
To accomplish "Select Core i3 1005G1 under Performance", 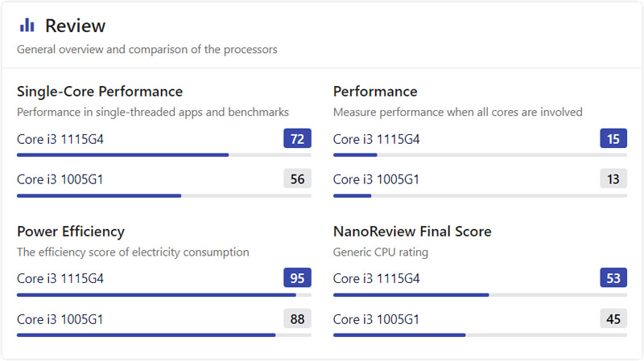I will tap(376, 179).
